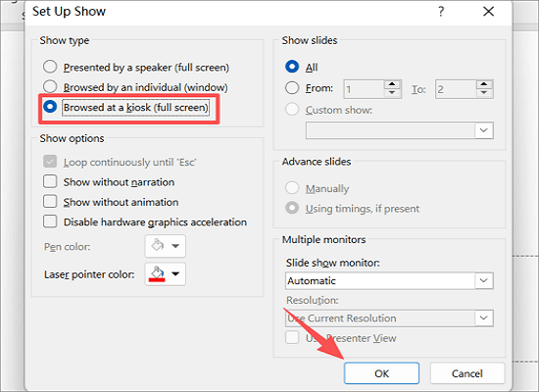The height and width of the screenshot is (392, 539).
Task: Increase the To slide number
Action: (x=484, y=84)
